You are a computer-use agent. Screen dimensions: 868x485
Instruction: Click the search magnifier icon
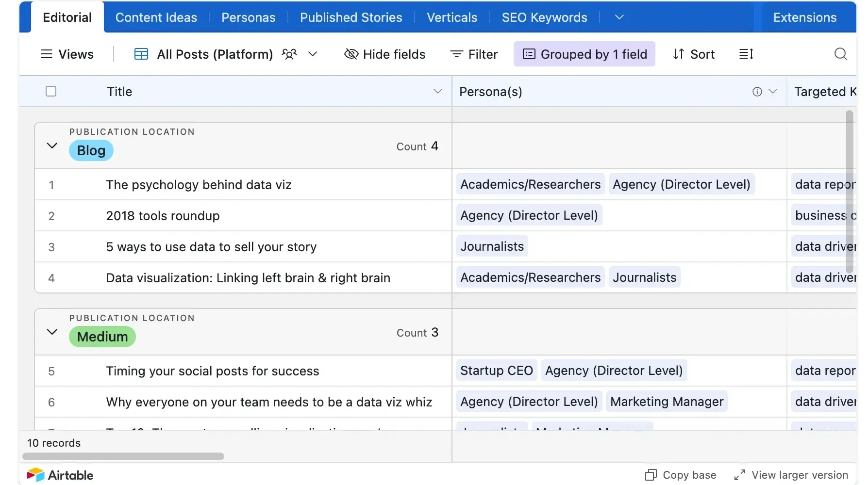coord(840,54)
